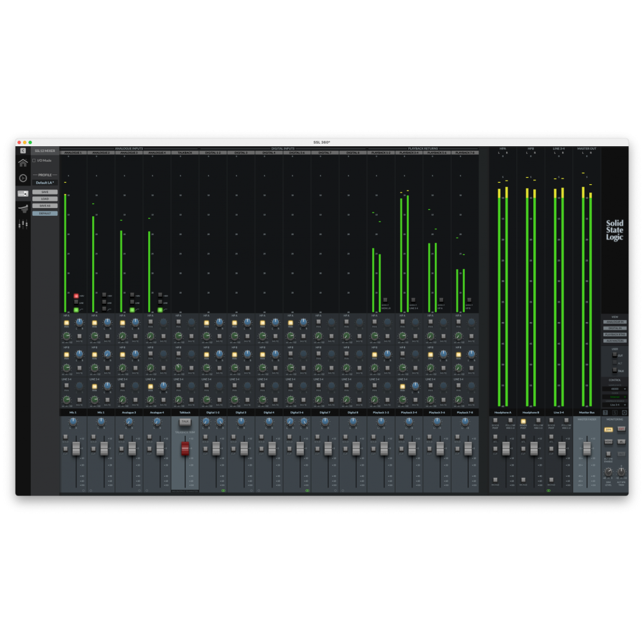Toggle Mono on Headphone A output

495,480
